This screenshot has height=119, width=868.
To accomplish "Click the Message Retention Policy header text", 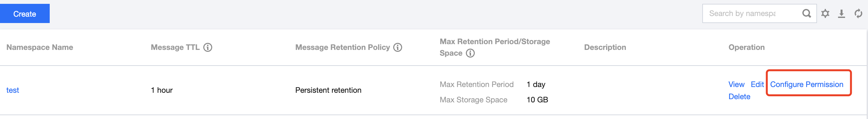I will click(342, 47).
